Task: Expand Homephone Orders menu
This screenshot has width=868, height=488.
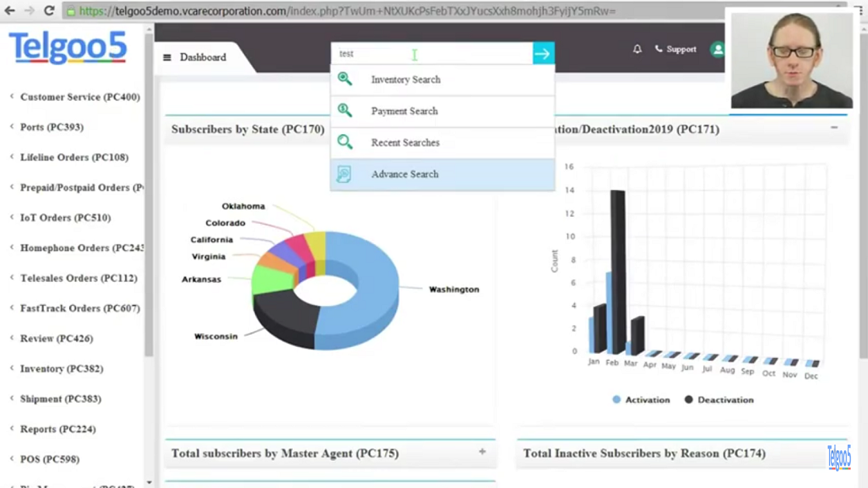Action: click(x=81, y=248)
